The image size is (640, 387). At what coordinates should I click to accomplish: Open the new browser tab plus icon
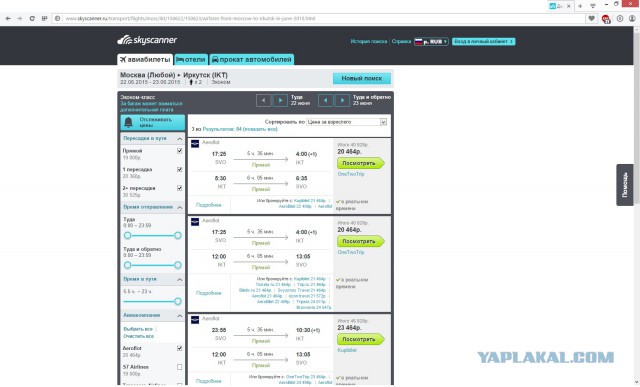click(580, 6)
